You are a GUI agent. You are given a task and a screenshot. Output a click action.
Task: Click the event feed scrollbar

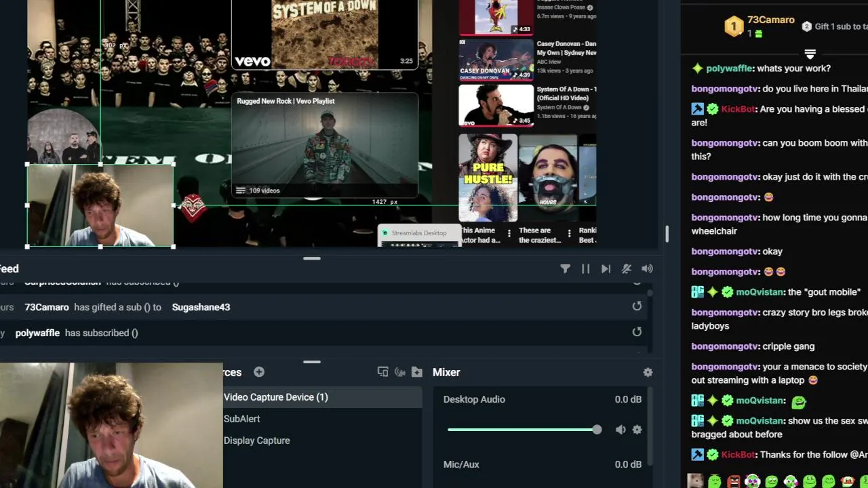tap(650, 293)
